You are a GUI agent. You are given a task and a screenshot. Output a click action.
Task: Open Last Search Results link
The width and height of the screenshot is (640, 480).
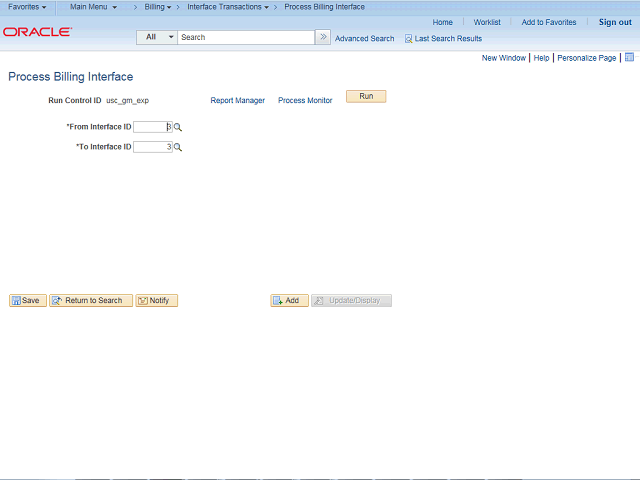coord(448,38)
